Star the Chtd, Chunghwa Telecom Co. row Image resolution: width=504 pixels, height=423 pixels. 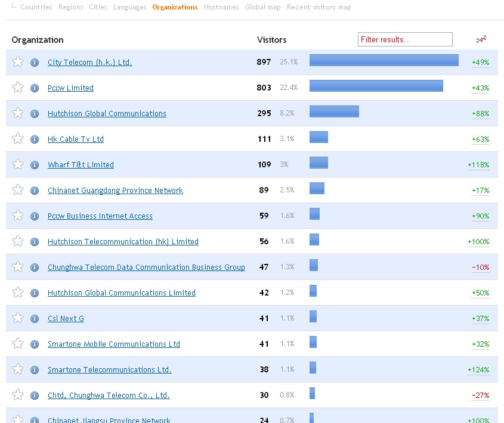[18, 395]
